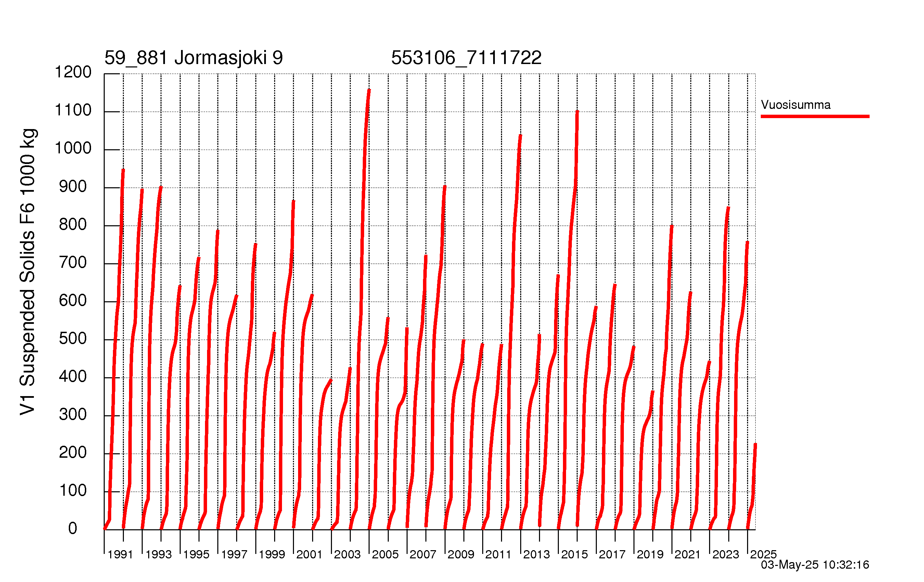The height and width of the screenshot is (582, 924).
Task: Click the x-axis year label '2011'
Action: [x=499, y=554]
